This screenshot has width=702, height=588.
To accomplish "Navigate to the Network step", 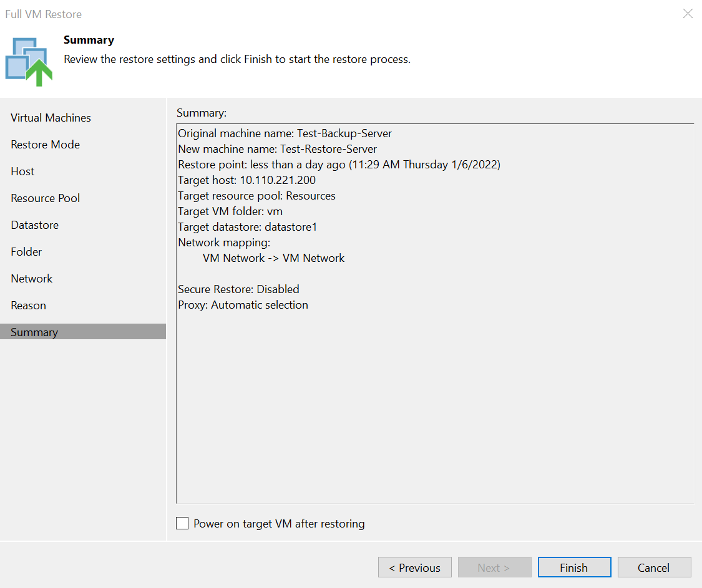I will (31, 279).
